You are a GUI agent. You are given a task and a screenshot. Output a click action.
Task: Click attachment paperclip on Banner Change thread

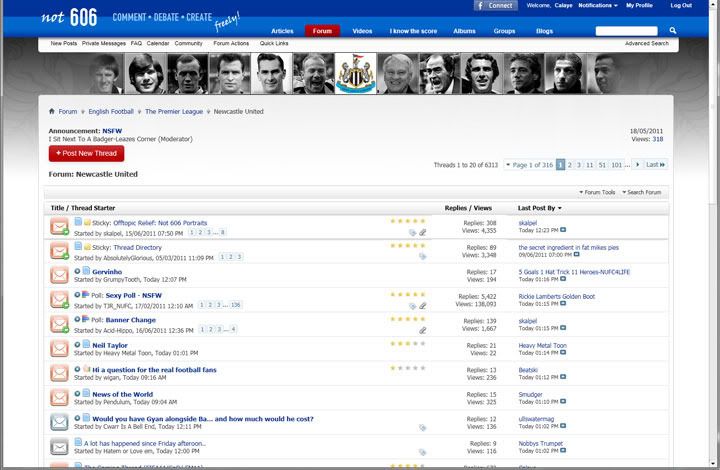point(422,330)
